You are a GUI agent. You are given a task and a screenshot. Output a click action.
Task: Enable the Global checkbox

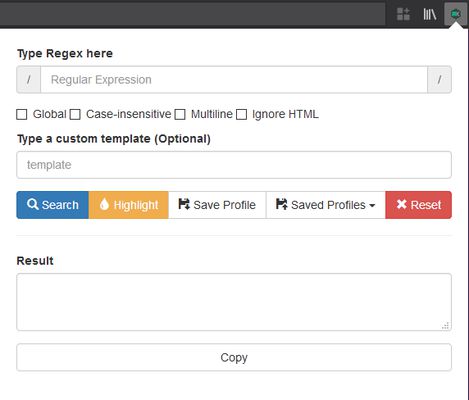22,114
